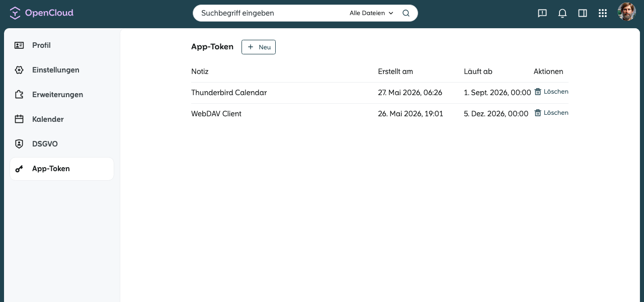Click the App-Token page heading

212,47
